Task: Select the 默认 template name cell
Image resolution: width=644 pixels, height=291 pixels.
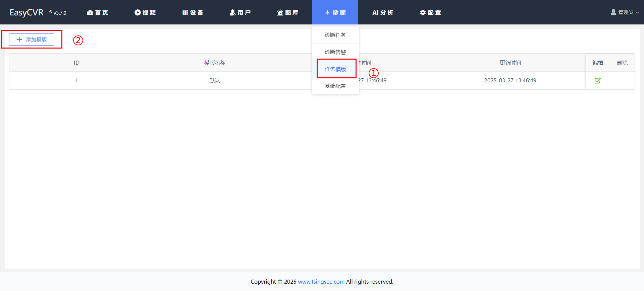Action: [x=215, y=80]
